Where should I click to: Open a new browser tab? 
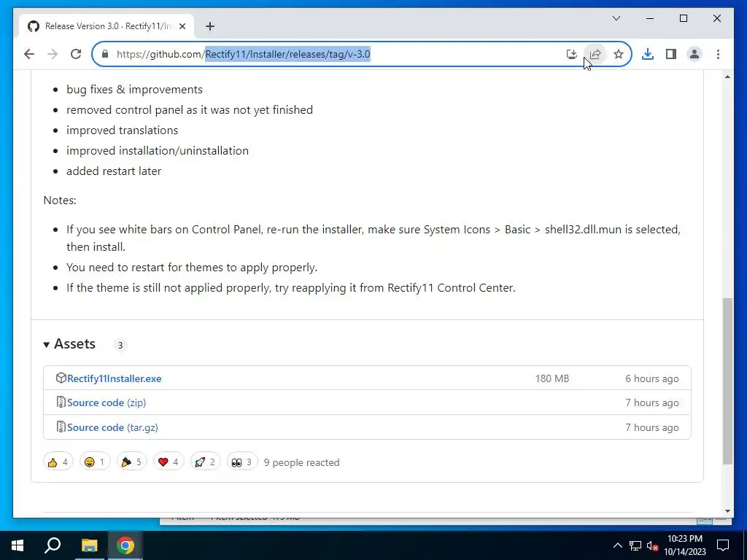(x=210, y=26)
